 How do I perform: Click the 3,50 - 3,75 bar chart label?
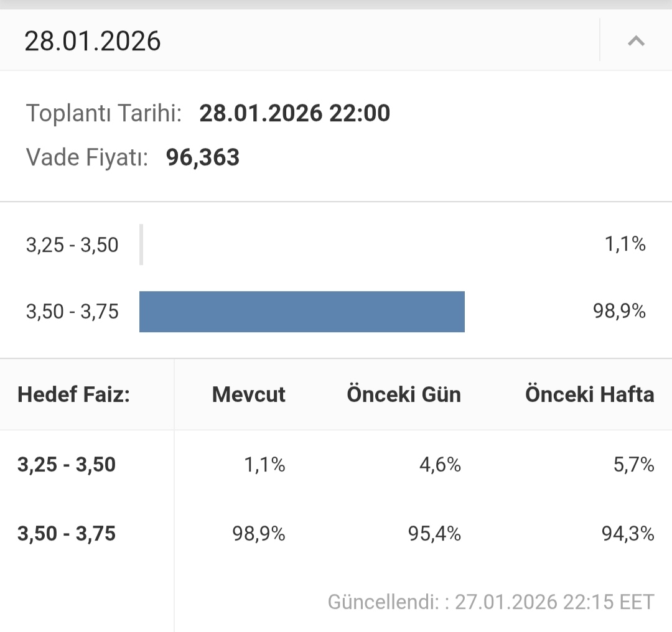(x=72, y=311)
